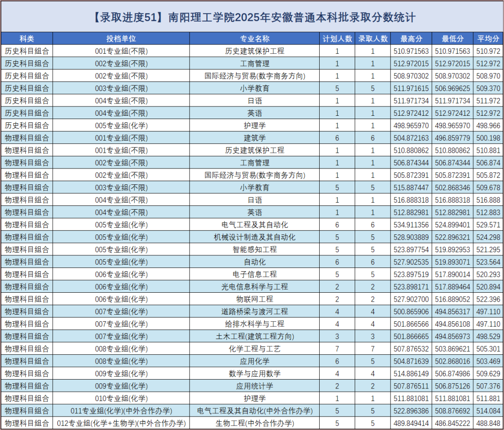
Task: Click the 最低分 value 517.890014
Action: [x=453, y=275]
